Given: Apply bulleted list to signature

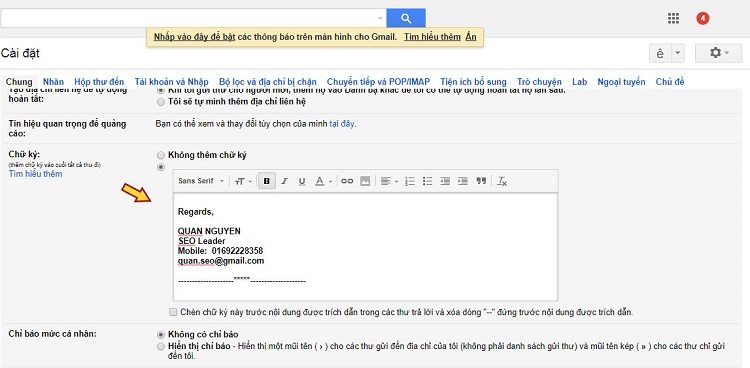Looking at the screenshot, I should (428, 181).
